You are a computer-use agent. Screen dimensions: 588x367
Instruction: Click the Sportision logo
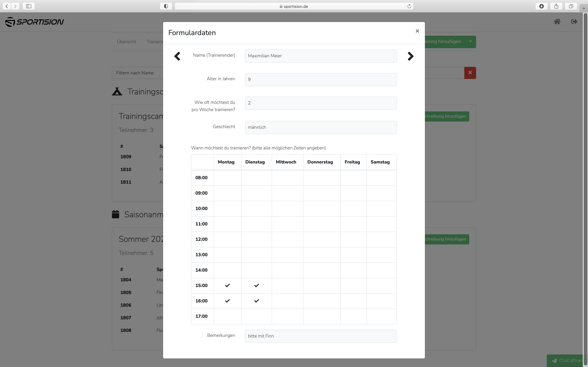(x=34, y=22)
